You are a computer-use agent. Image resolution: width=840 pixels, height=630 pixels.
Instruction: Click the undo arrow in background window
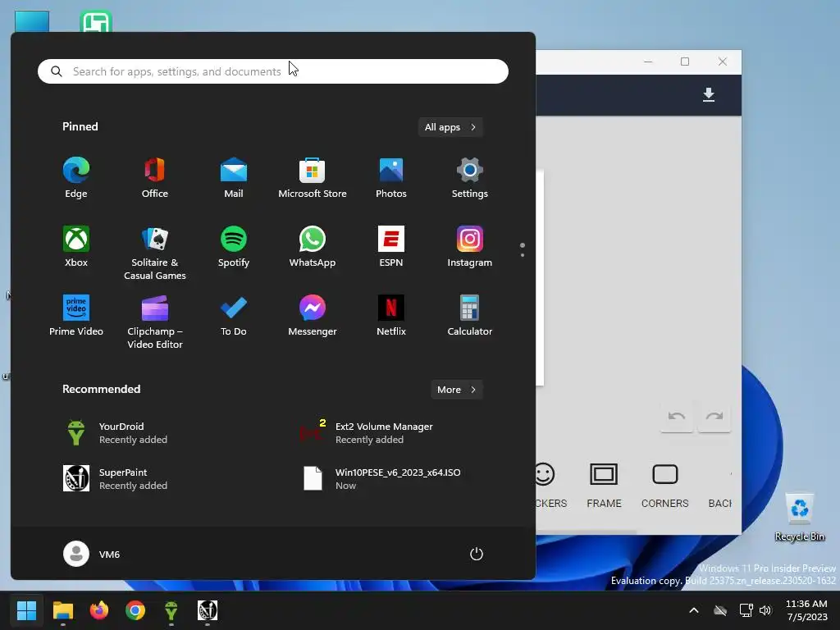pos(677,417)
